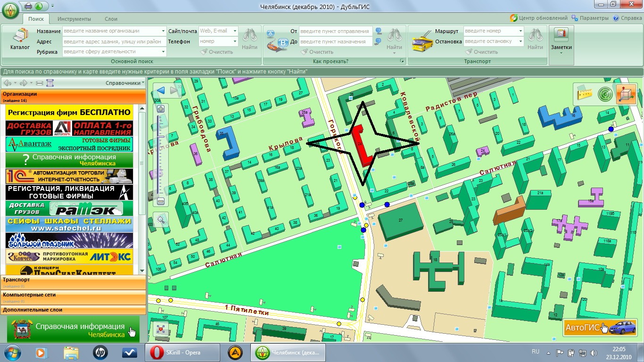
Task: Select the Организации panel header
Action: (73, 97)
